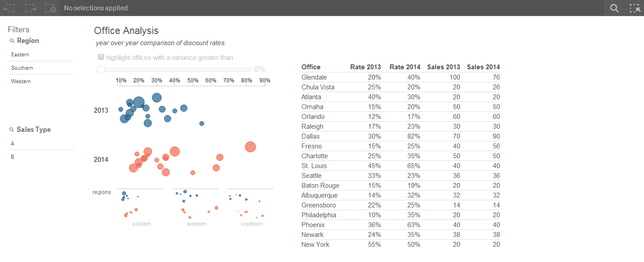Expand the Region filter panel header
Viewport: 644px width, 262px height.
coord(28,40)
